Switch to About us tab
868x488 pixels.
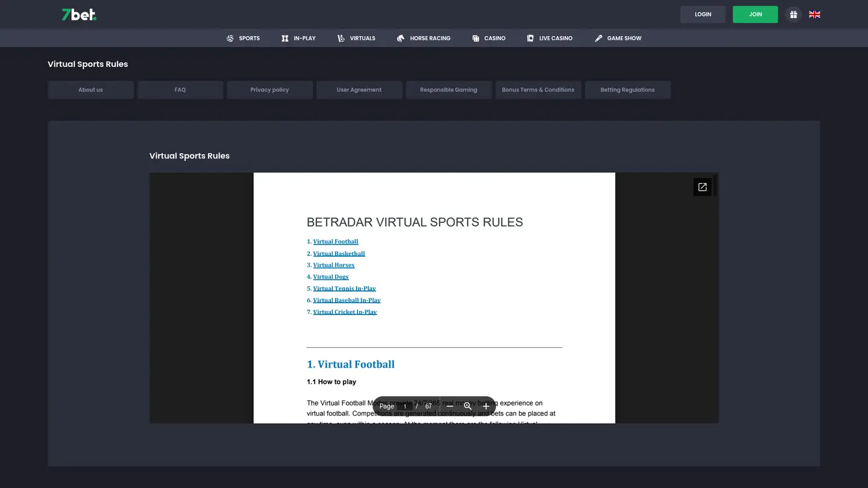click(x=90, y=90)
